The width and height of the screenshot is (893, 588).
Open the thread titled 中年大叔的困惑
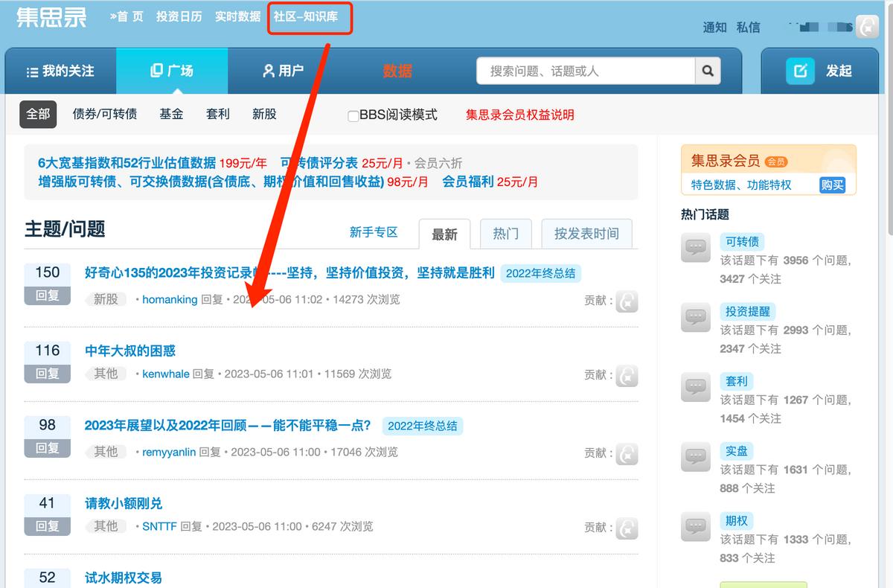pos(129,351)
